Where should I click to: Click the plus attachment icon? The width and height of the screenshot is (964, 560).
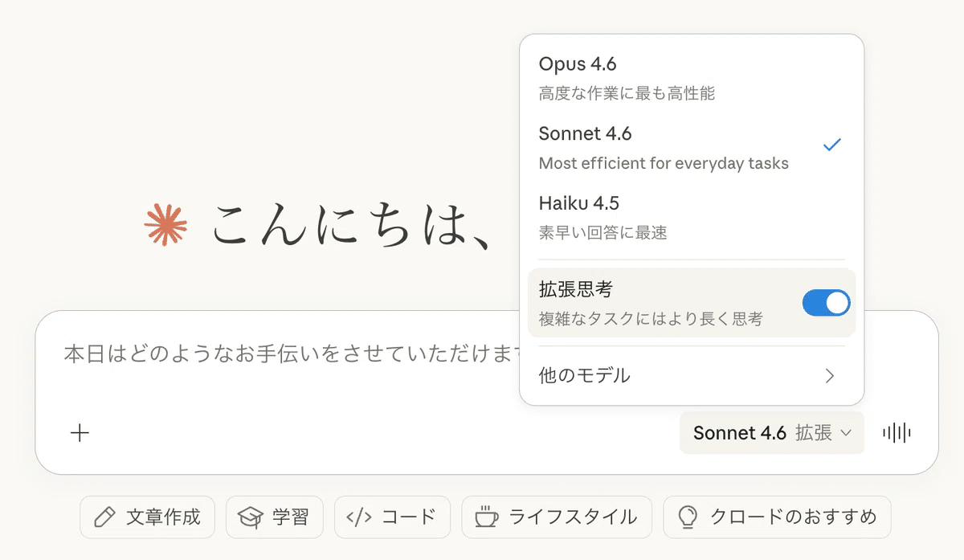click(x=80, y=433)
